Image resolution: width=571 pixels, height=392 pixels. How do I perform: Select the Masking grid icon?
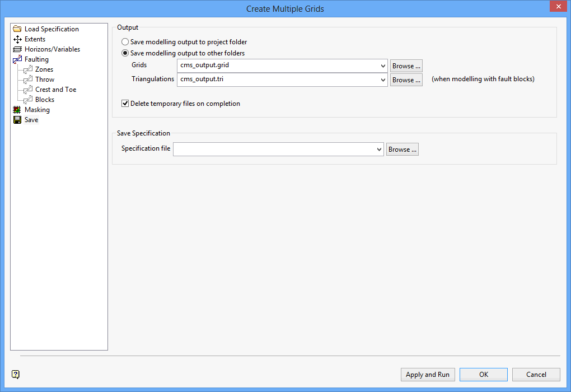point(16,109)
